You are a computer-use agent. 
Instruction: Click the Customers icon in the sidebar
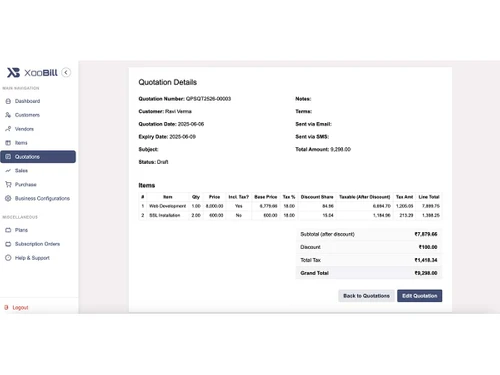pos(8,115)
